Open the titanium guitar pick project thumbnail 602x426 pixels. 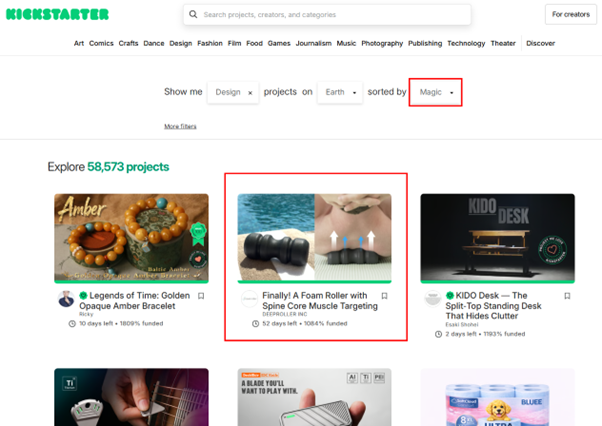click(131, 397)
